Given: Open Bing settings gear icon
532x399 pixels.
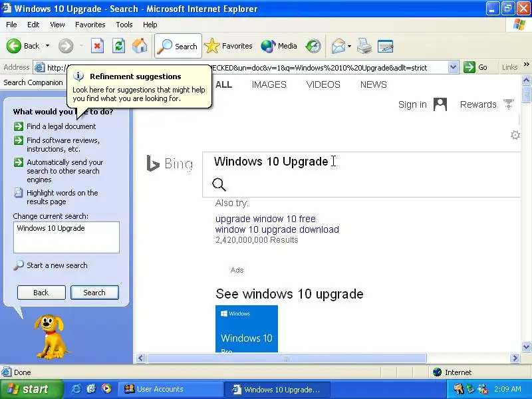Looking at the screenshot, I should click(x=515, y=135).
